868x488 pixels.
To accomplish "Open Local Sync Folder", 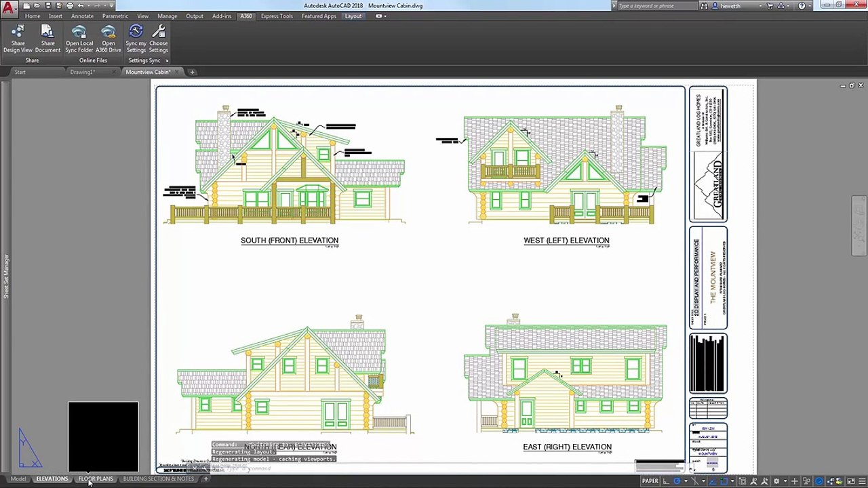I will point(79,39).
